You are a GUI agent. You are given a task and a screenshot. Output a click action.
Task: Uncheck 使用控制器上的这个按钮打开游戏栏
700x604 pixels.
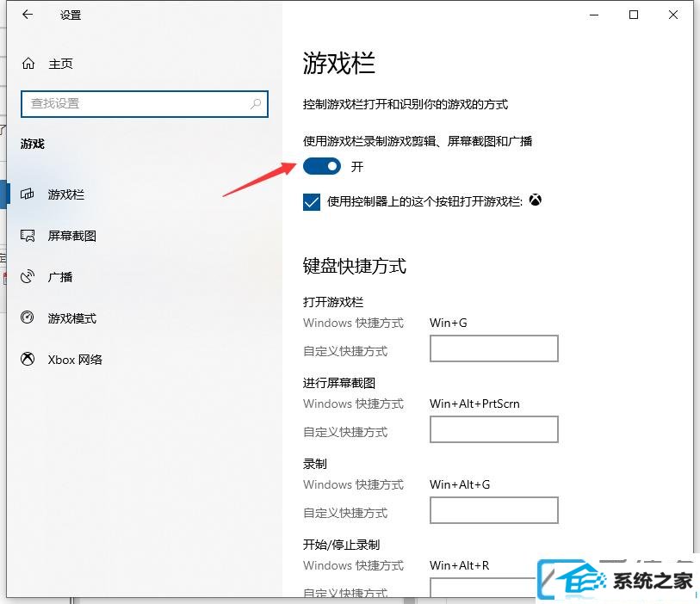pos(311,202)
